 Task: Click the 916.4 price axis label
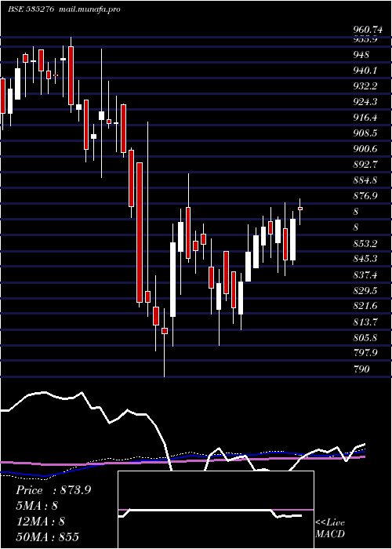(x=365, y=118)
